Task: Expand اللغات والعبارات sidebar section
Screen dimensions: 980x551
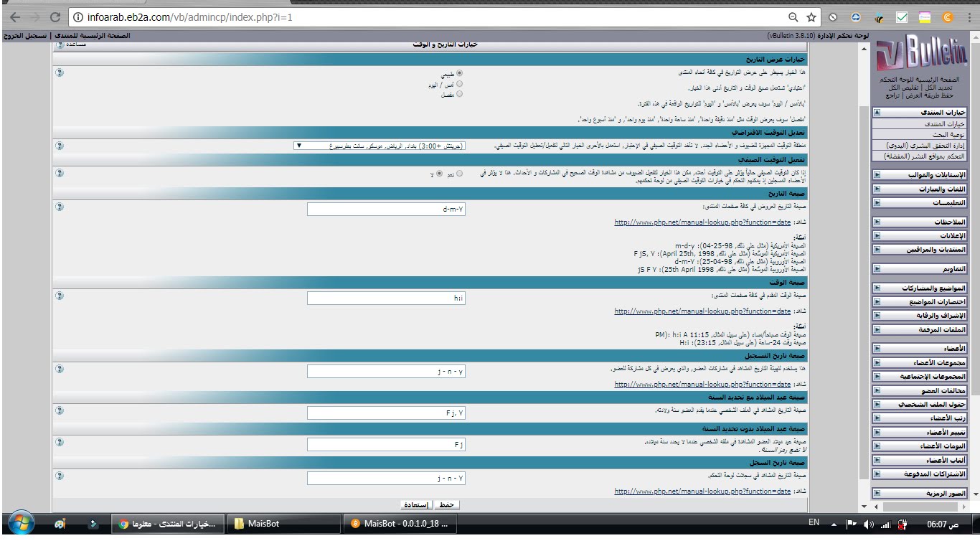Action: tap(877, 189)
